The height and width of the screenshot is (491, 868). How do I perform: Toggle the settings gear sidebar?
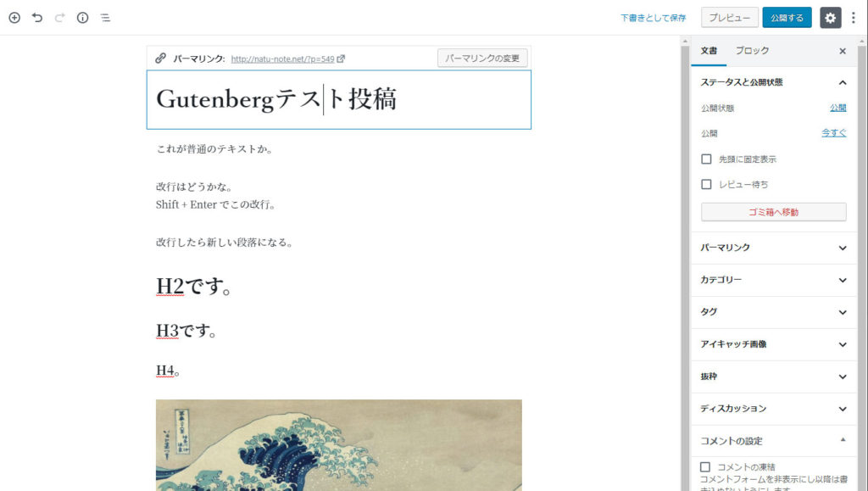click(830, 18)
